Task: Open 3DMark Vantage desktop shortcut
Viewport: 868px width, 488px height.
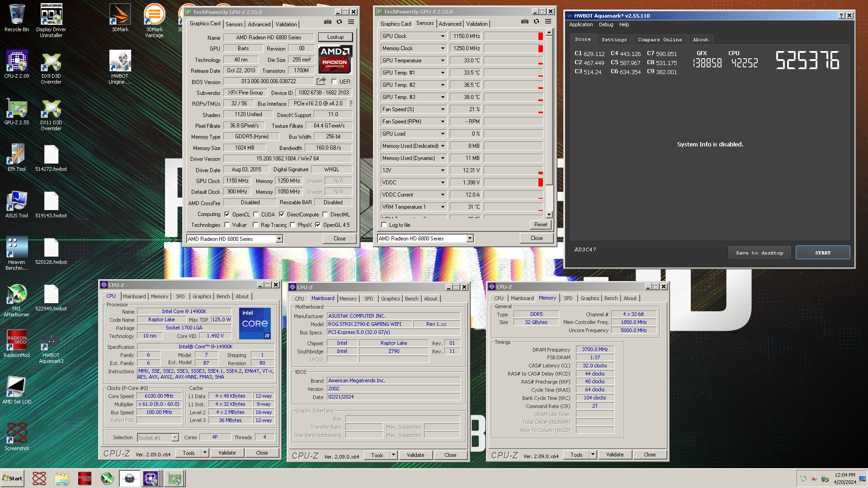Action: 154,20
